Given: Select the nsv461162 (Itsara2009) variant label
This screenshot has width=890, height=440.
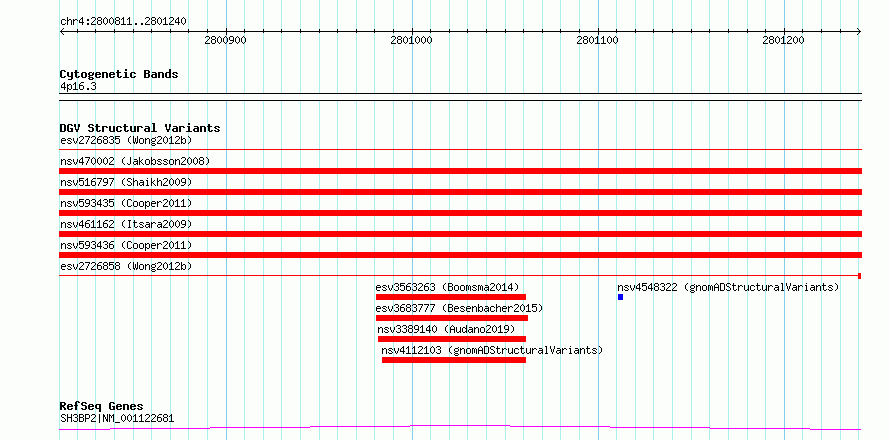Looking at the screenshot, I should click(x=126, y=224).
